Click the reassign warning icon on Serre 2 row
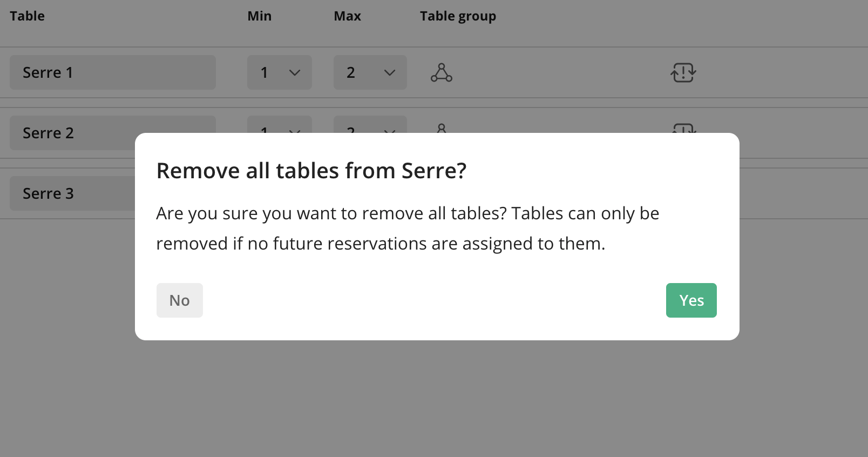The image size is (868, 457). [683, 128]
